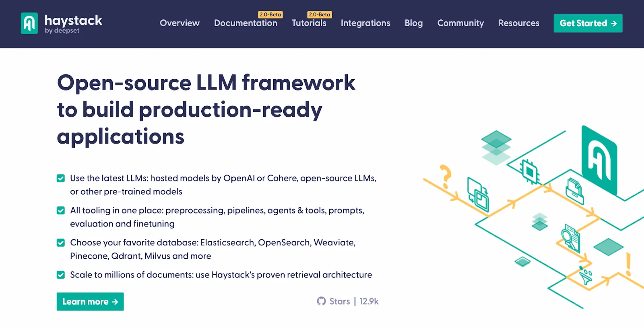Viewport: 644px width, 327px height.
Task: Go to Integrations in the navigation bar
Action: tap(365, 23)
